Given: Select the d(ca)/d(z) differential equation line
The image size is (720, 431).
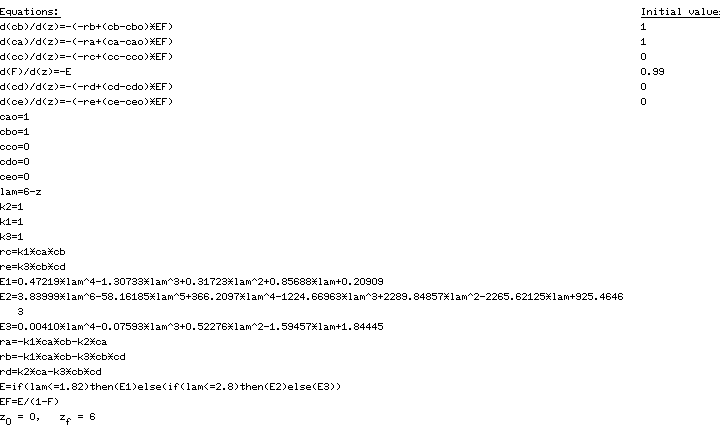Looking at the screenshot, I should tap(86, 42).
